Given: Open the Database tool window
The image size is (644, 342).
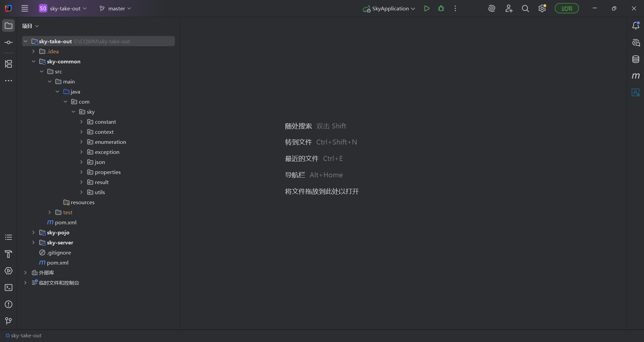Looking at the screenshot, I should pos(636,59).
